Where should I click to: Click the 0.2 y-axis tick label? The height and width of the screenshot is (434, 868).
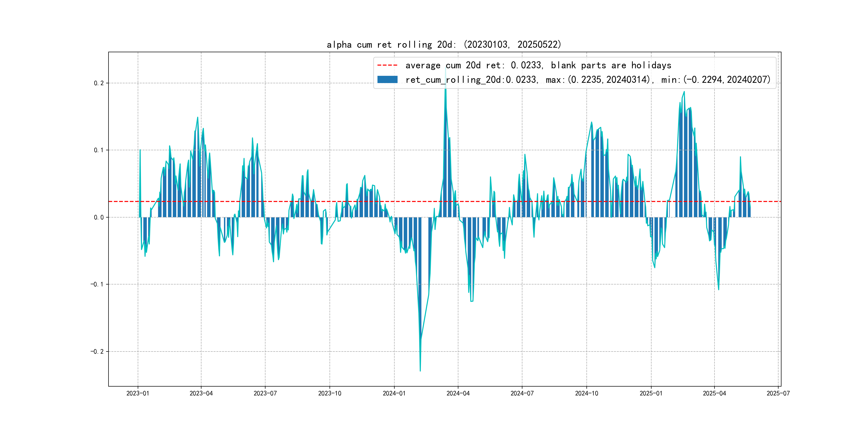click(x=99, y=83)
